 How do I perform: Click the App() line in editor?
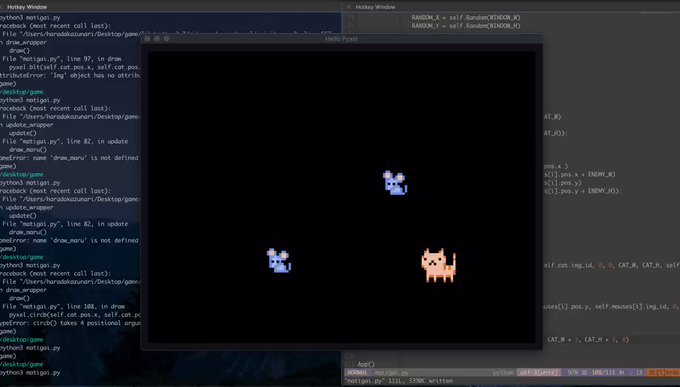pyautogui.click(x=366, y=364)
